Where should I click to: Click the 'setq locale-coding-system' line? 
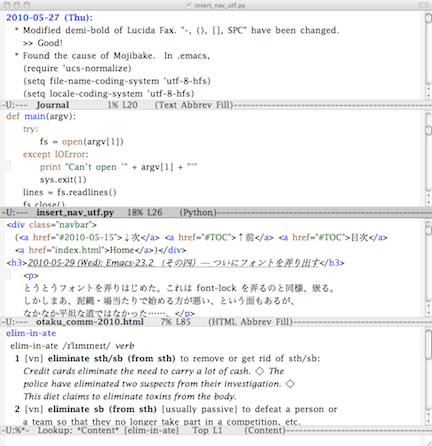pyautogui.click(x=109, y=94)
